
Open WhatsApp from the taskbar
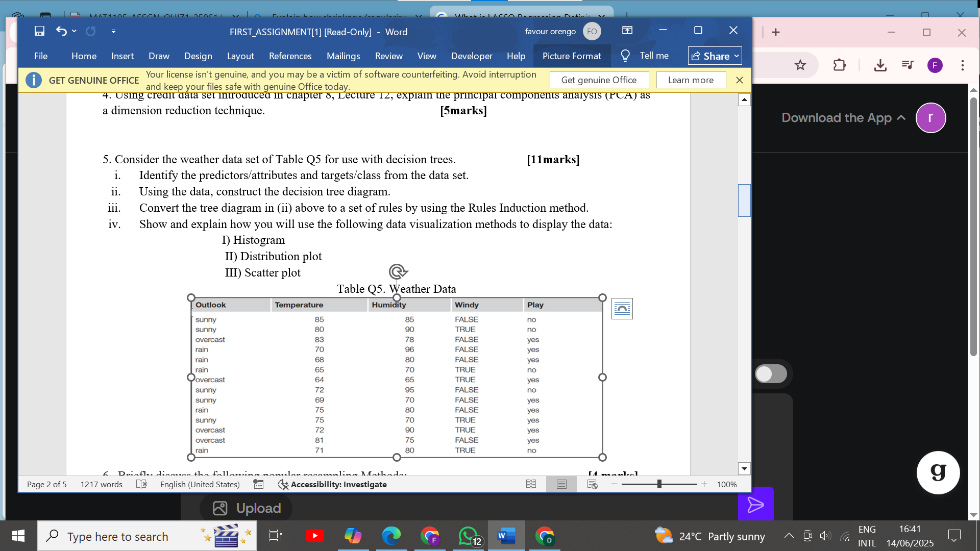point(469,536)
